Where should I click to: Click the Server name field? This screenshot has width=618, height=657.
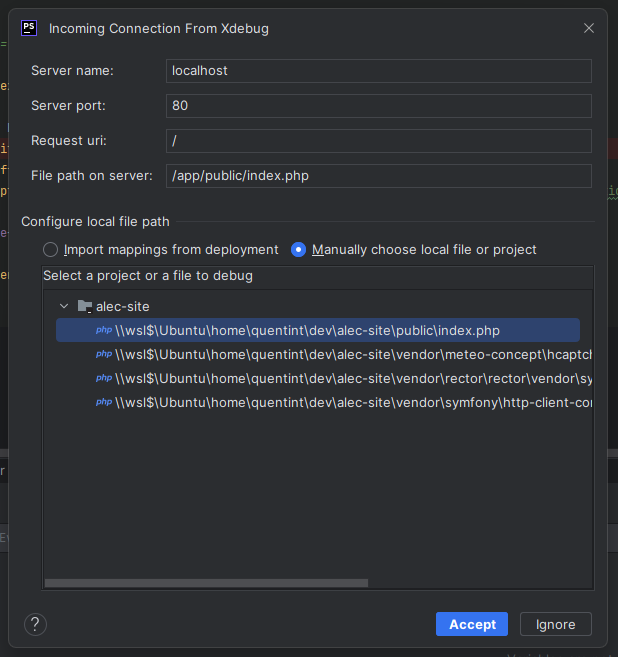click(x=378, y=71)
